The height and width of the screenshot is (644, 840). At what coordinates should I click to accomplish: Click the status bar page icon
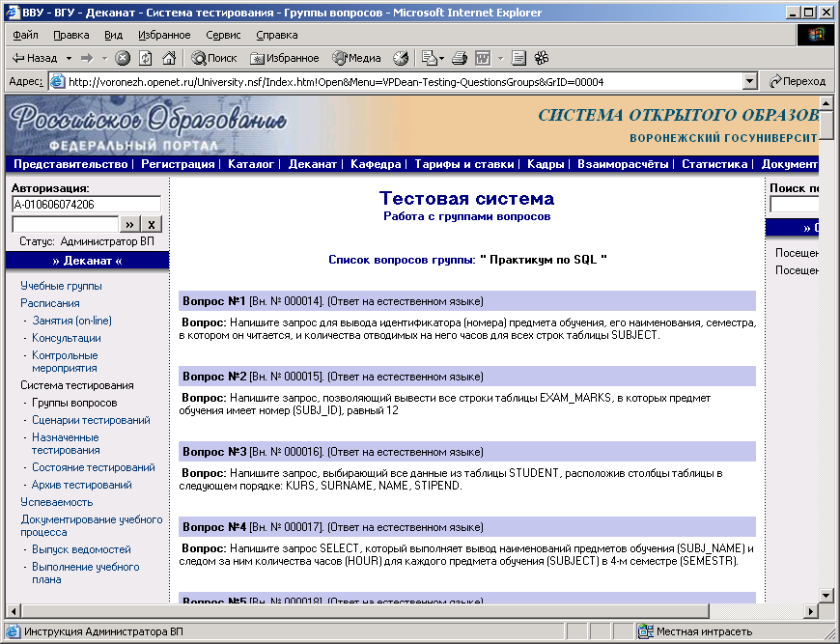13,631
